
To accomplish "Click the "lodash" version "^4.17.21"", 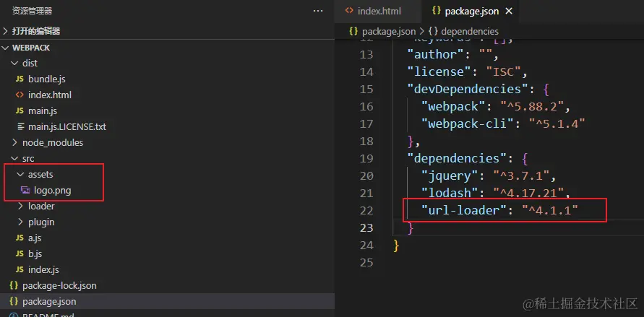I will pyautogui.click(x=528, y=193).
